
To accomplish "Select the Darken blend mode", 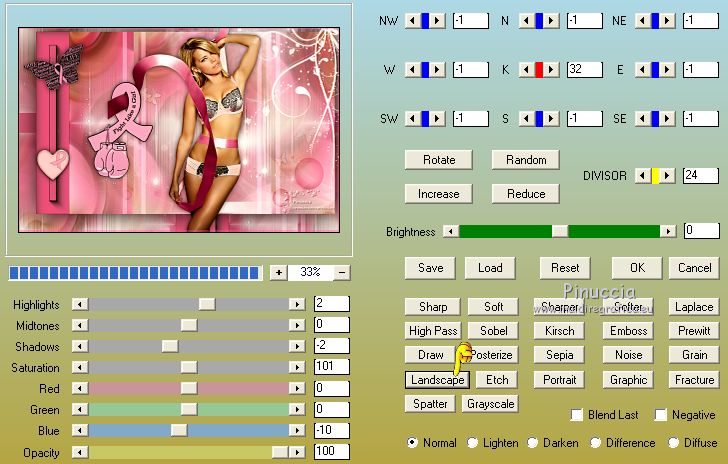I will tap(533, 443).
